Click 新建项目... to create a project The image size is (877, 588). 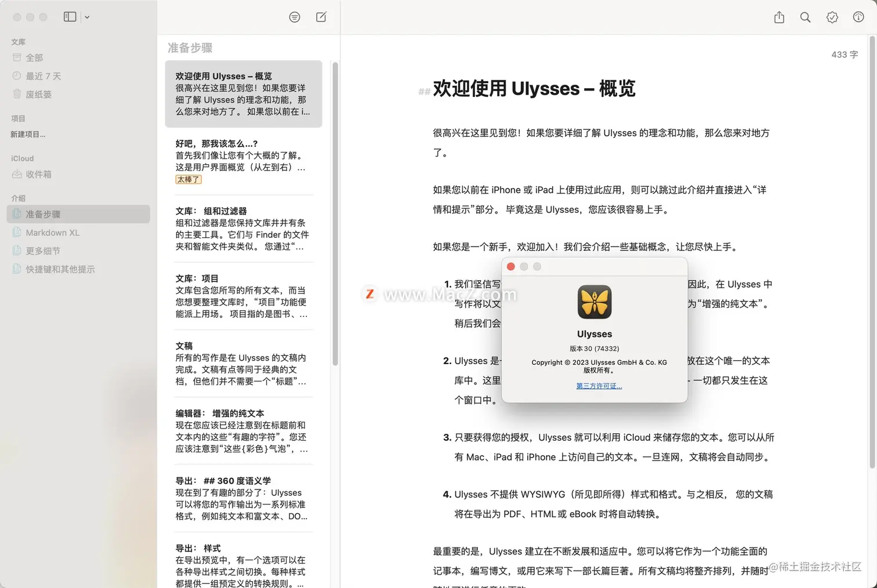pos(28,134)
